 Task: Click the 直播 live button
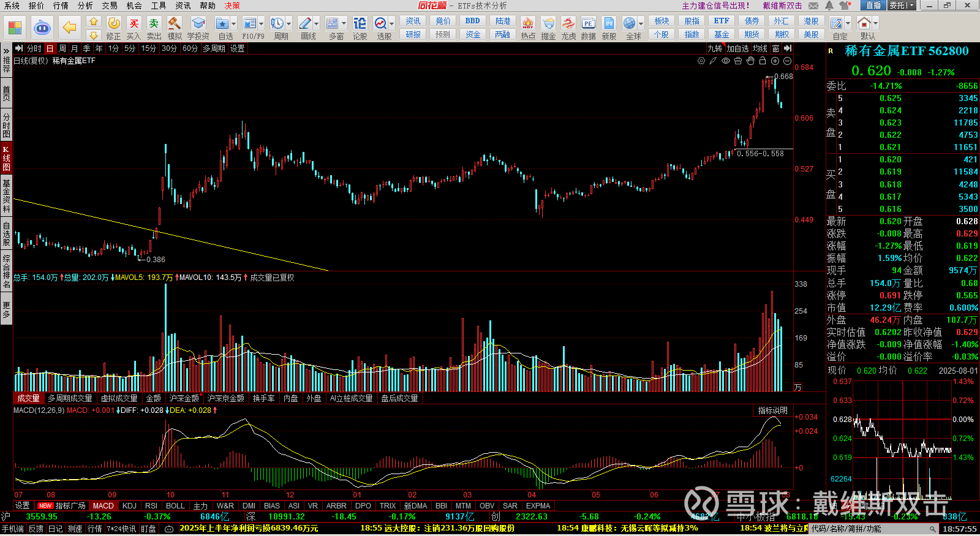873,6
